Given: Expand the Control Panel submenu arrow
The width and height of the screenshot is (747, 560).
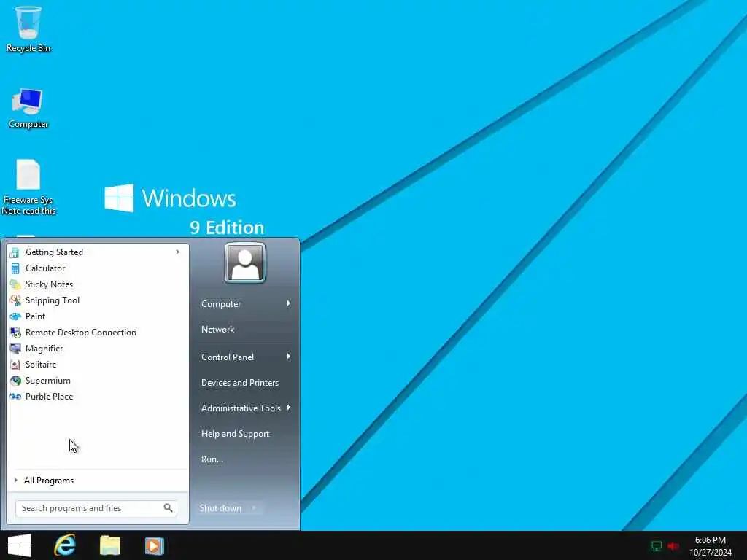Looking at the screenshot, I should click(289, 357).
